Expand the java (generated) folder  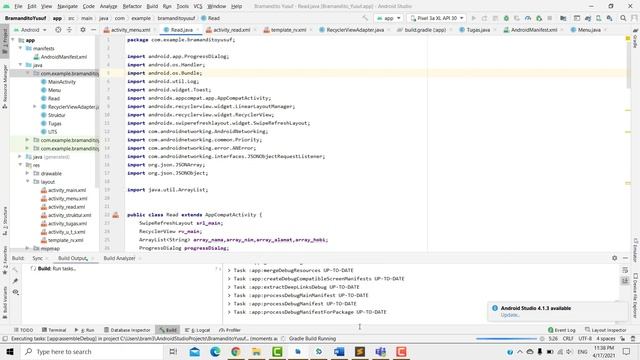[20, 157]
